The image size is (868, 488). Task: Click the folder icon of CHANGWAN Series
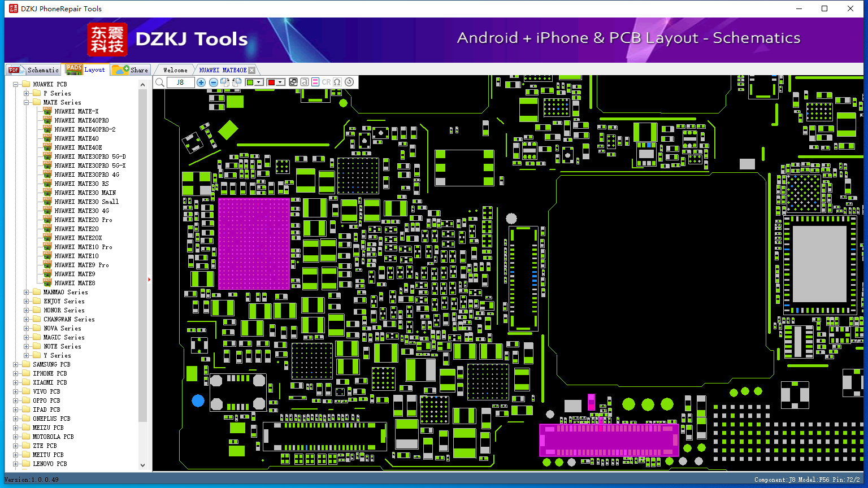click(37, 319)
